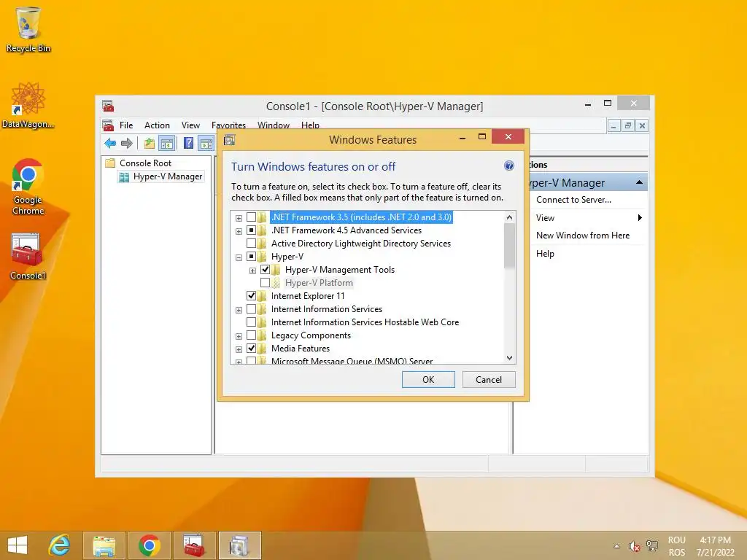Toggle the Hyper-V parent checkbox
747x560 pixels.
(x=251, y=257)
